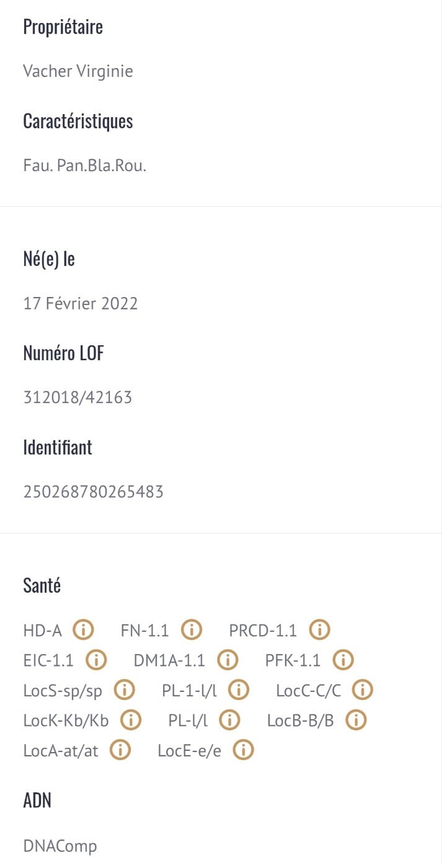Click identifier 250268780265483
The width and height of the screenshot is (442, 868).
94,492
